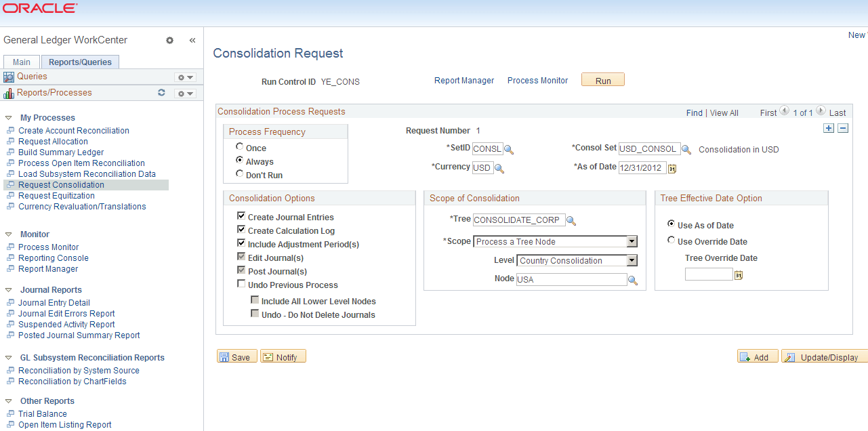The height and width of the screenshot is (431, 868).
Task: Add a new Consolidation Process Request row
Action: [829, 127]
